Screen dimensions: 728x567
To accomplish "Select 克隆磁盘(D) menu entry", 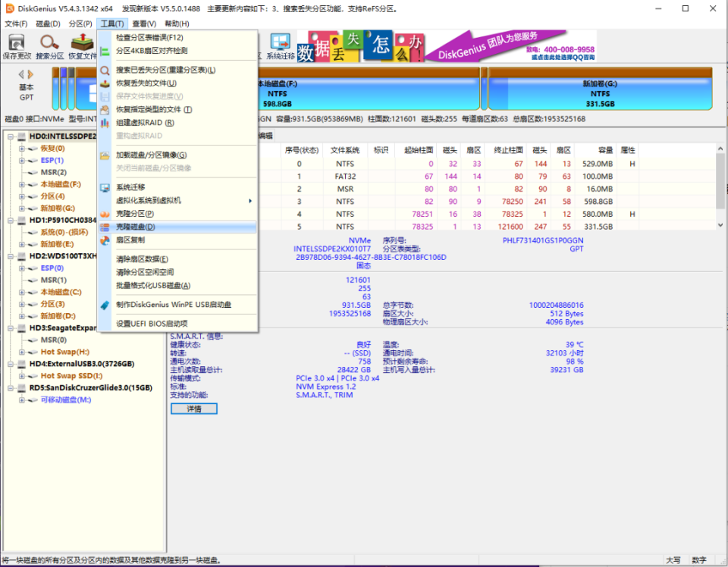I will 177,227.
